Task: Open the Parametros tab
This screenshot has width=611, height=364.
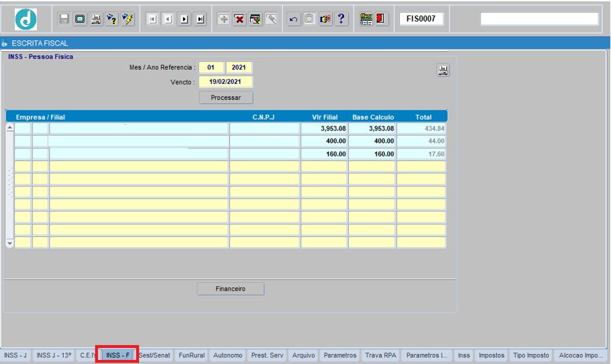Action: (x=339, y=355)
